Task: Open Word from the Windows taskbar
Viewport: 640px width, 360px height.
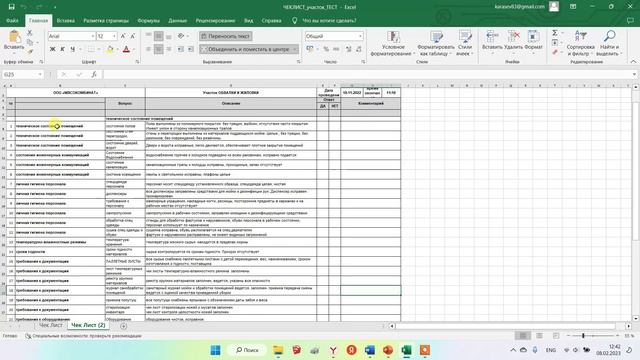Action: pos(370,350)
